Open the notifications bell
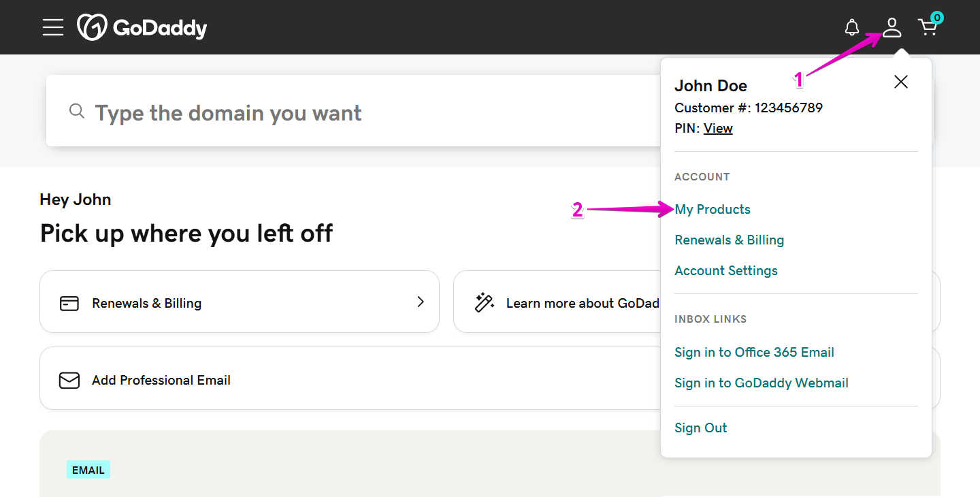 [x=851, y=28]
